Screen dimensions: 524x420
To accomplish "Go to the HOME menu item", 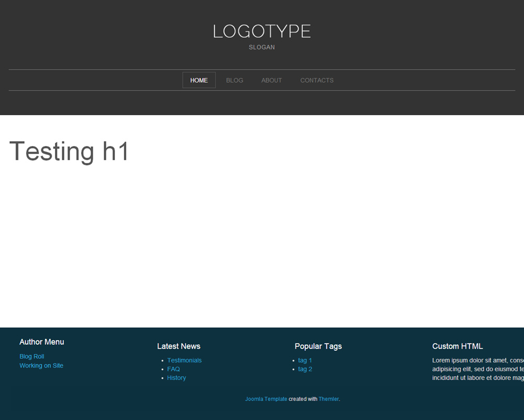I will point(199,80).
